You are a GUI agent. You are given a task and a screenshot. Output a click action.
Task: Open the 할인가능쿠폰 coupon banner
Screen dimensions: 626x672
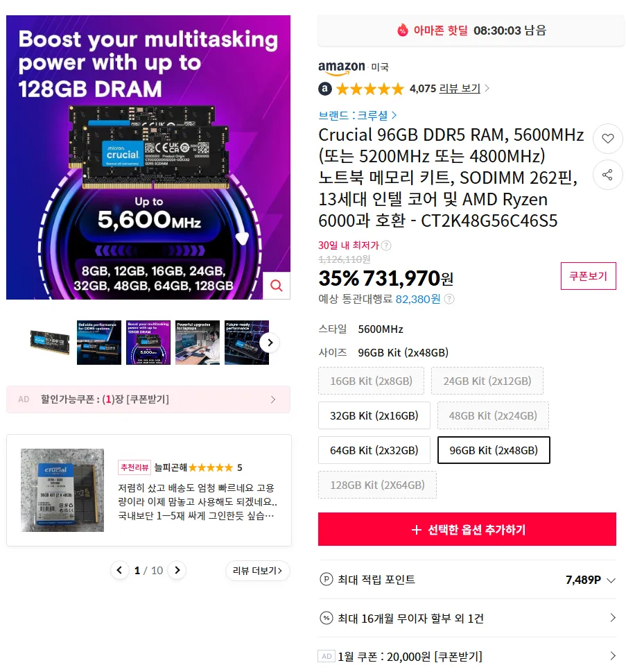pyautogui.click(x=148, y=399)
